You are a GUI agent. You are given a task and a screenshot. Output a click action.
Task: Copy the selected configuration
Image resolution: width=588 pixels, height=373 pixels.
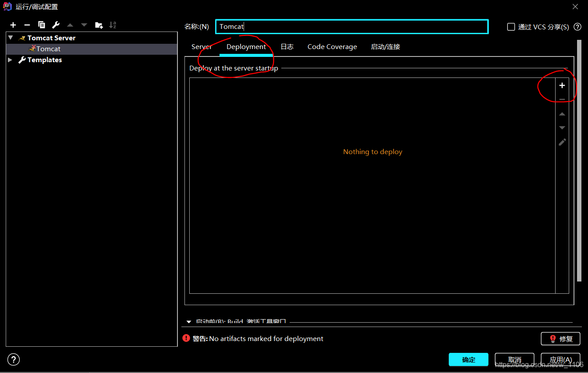tap(42, 25)
